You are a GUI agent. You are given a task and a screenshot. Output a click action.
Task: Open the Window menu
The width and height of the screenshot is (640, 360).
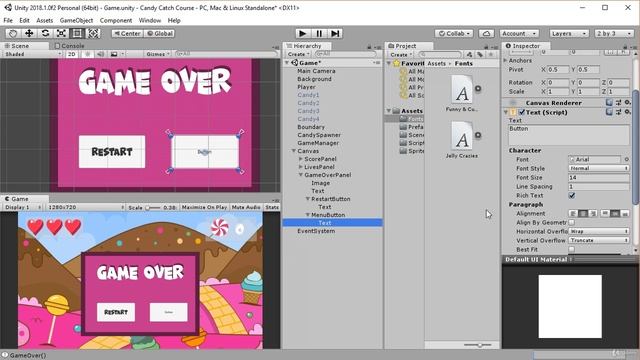click(x=150, y=20)
